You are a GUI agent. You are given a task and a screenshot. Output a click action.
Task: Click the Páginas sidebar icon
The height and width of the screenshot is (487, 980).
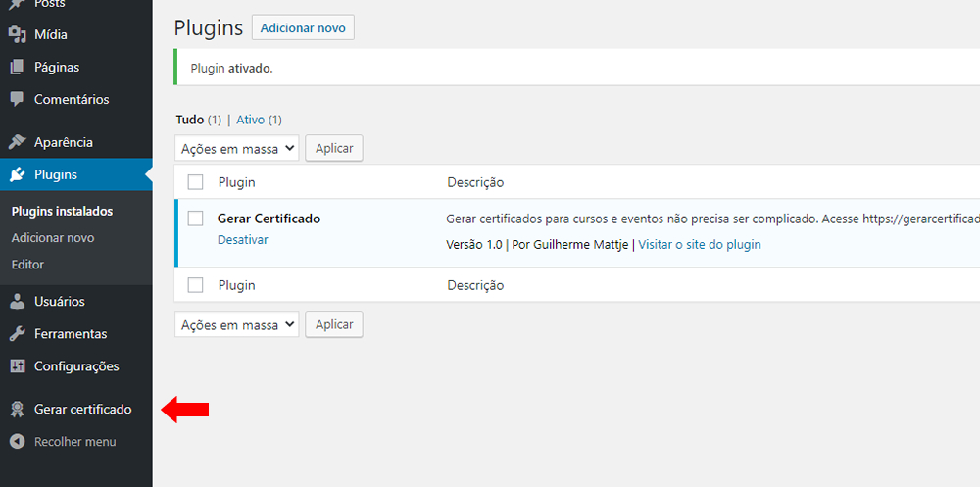[x=18, y=67]
